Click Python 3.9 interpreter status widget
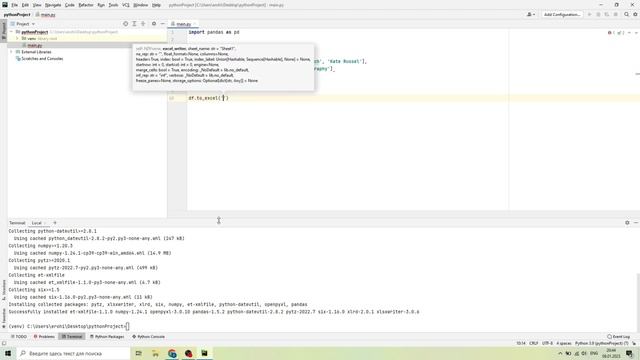Screen dimensions: 640x360 click(x=601, y=344)
